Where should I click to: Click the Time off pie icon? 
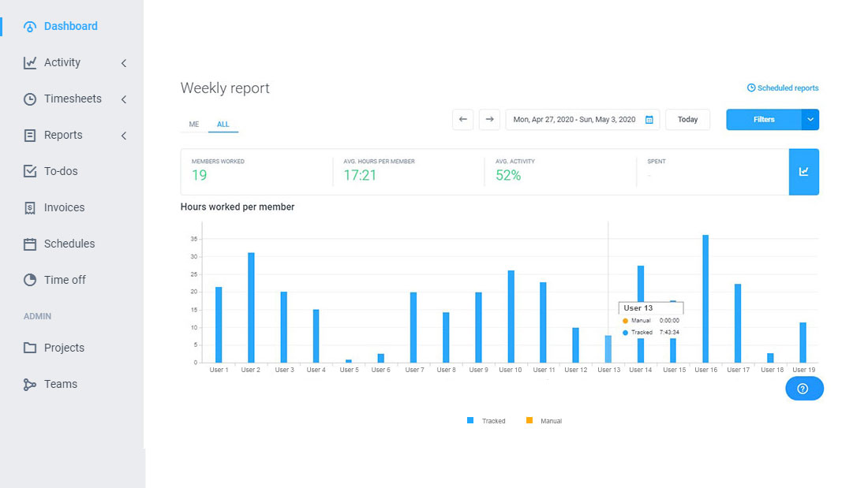pos(30,280)
